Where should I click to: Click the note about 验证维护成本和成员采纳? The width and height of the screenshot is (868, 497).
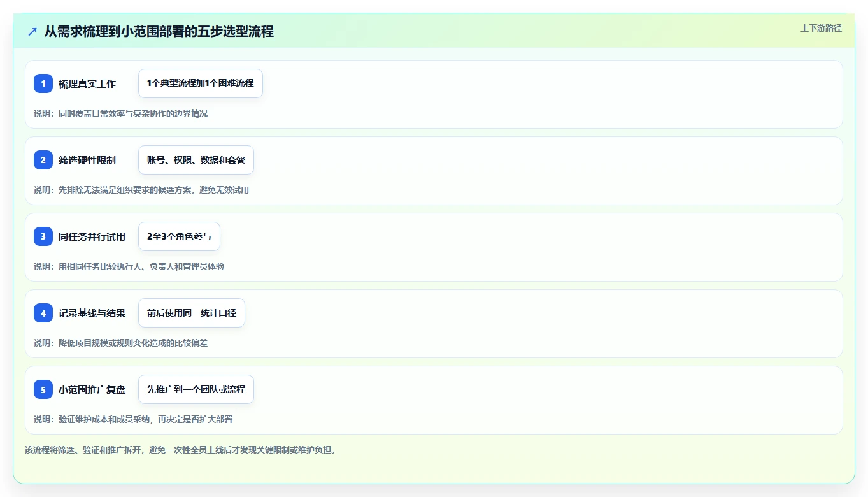point(133,419)
